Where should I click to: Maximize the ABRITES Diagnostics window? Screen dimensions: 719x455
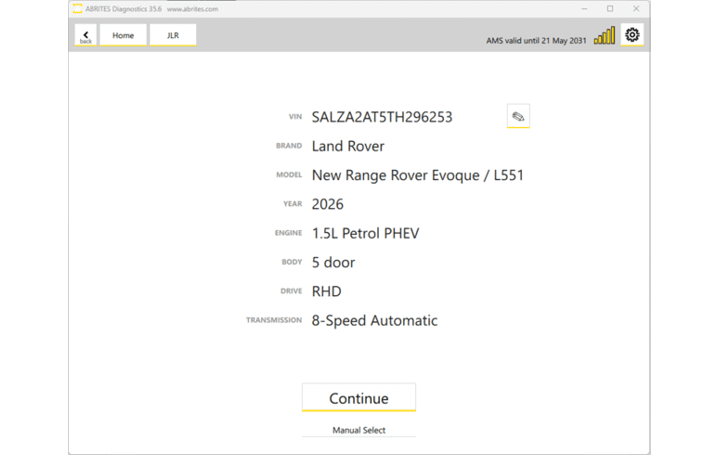[x=610, y=9]
